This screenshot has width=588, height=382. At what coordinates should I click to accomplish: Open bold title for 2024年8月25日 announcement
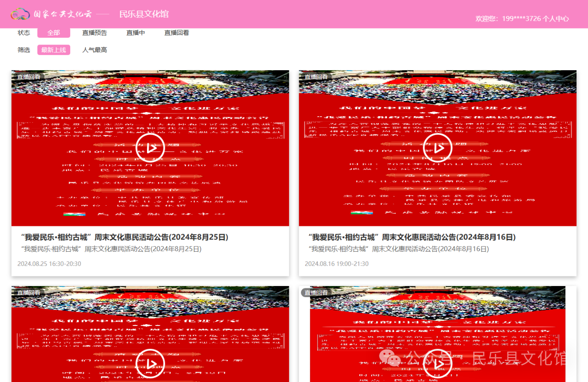point(125,237)
